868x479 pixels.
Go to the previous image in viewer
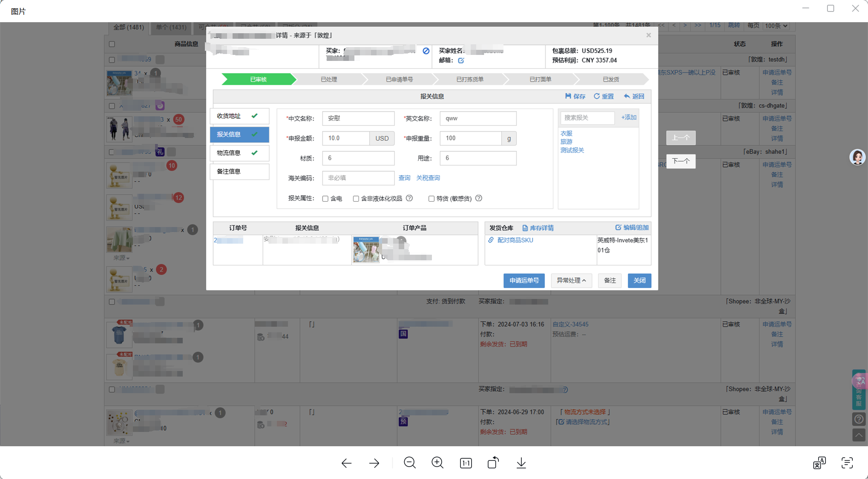click(x=347, y=463)
